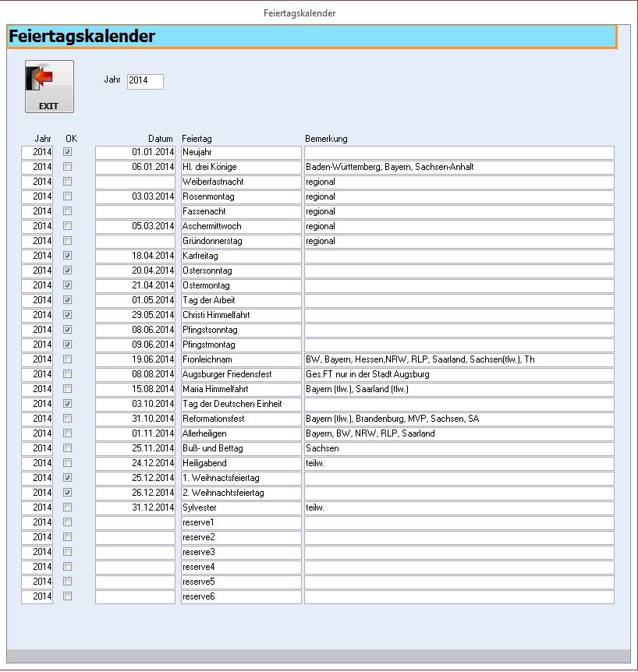This screenshot has height=672, width=638.
Task: Enable the OK checkbox for Sylvester
Action: (x=67, y=508)
